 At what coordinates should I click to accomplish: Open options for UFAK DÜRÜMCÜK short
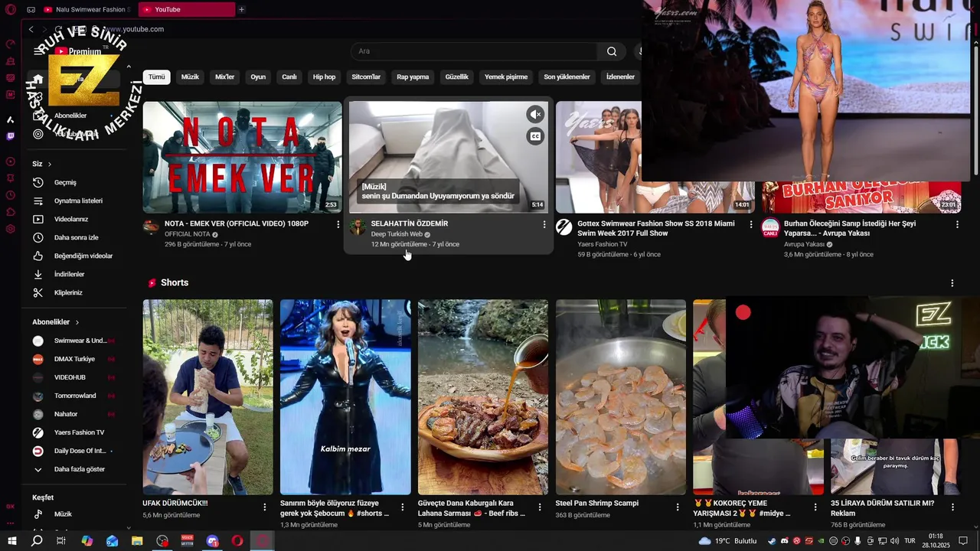click(x=265, y=507)
